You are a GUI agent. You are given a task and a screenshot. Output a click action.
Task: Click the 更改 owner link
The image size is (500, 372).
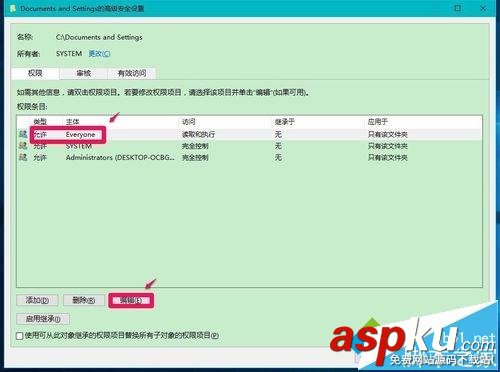99,53
